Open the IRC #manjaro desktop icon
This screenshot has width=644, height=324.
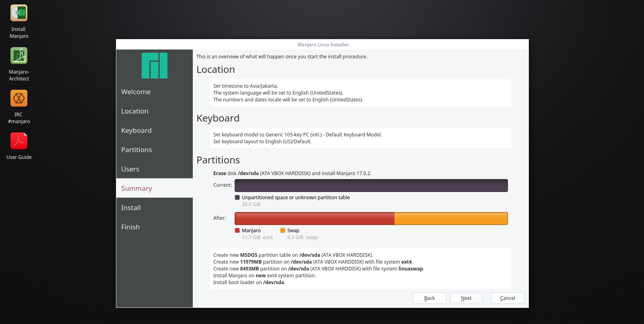tap(19, 107)
